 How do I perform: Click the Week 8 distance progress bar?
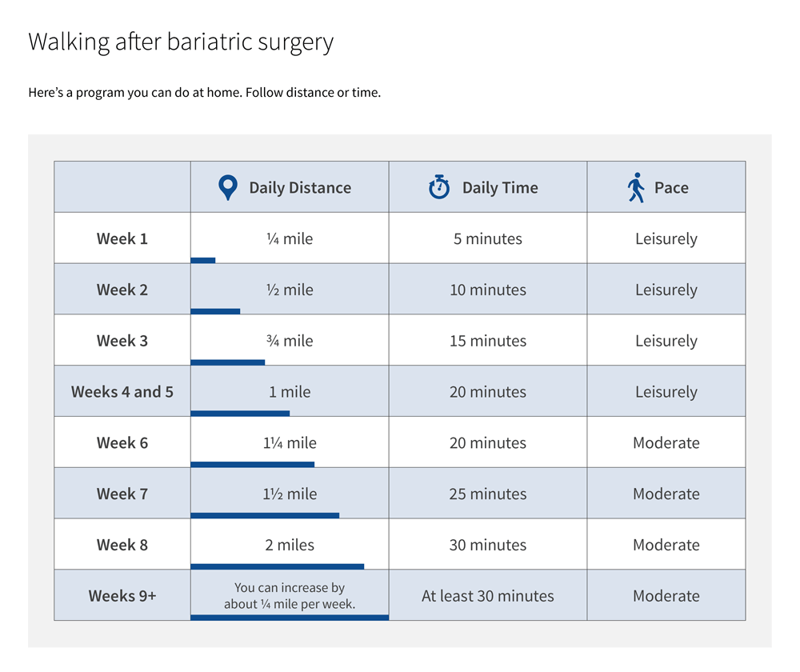click(277, 566)
